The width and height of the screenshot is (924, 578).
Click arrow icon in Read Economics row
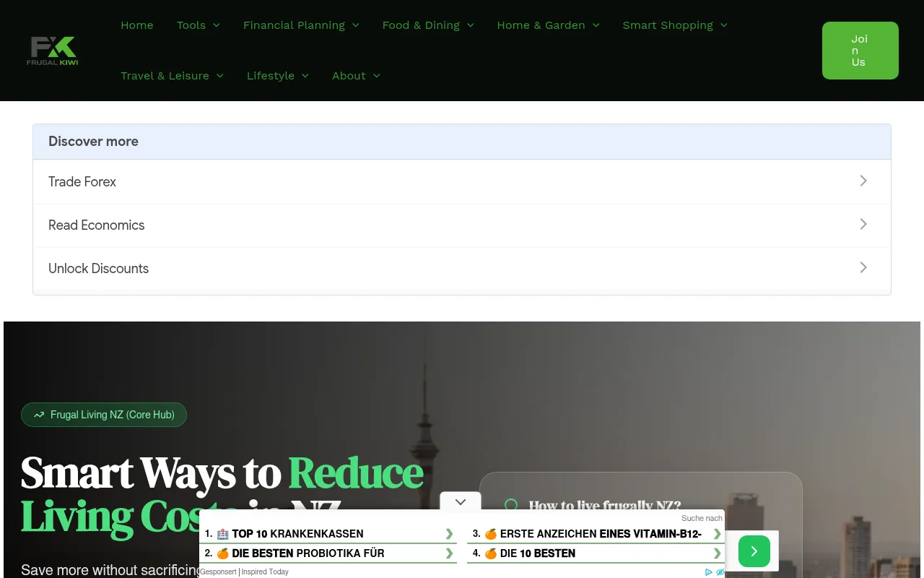click(x=863, y=224)
